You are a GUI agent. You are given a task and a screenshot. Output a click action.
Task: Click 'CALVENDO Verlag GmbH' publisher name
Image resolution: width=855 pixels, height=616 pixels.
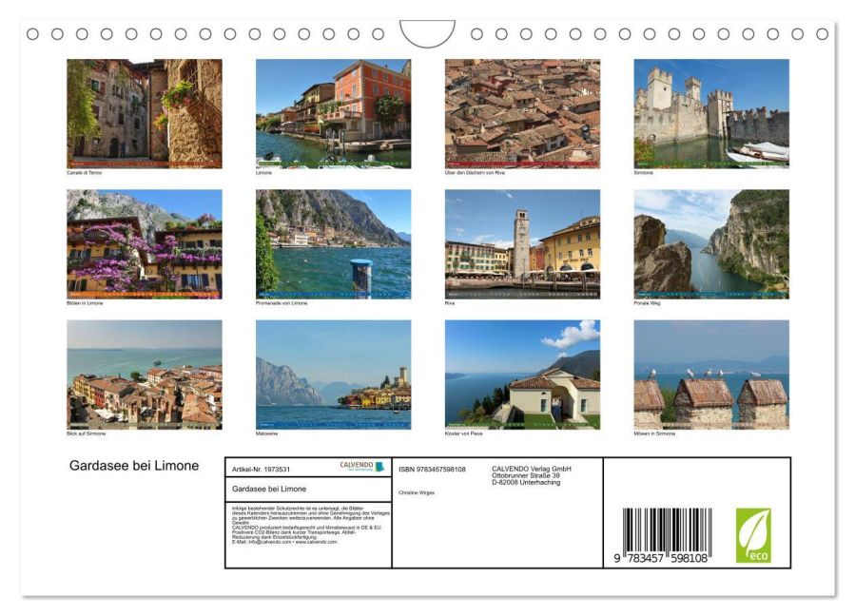[532, 469]
